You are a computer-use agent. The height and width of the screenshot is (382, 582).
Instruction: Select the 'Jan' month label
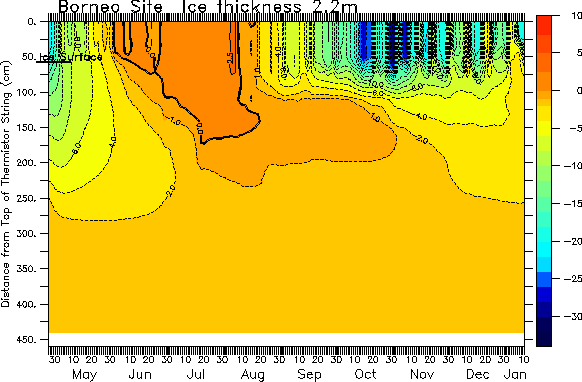tap(515, 374)
